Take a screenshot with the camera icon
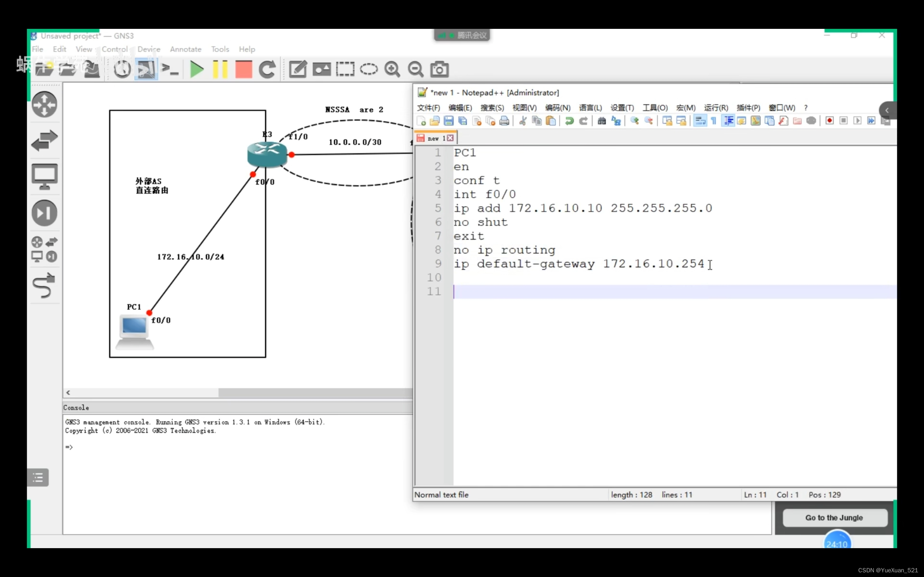924x577 pixels. point(440,69)
